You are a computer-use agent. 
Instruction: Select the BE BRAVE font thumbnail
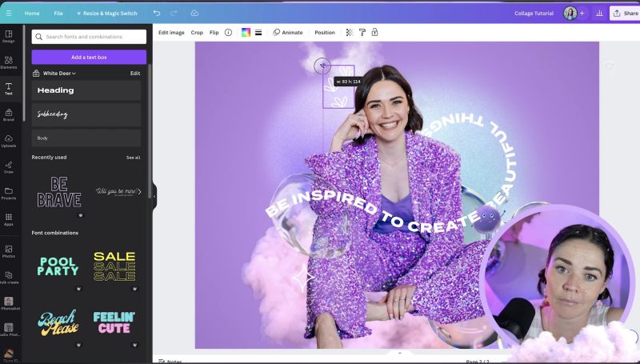[59, 192]
